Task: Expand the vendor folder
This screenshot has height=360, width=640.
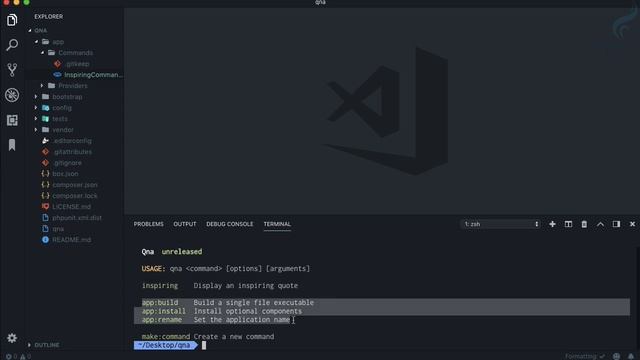Action: point(36,130)
